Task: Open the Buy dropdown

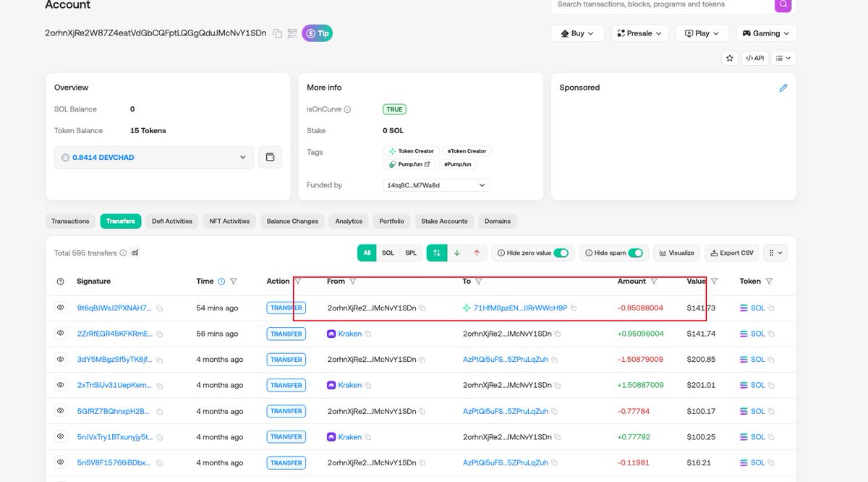Action: pyautogui.click(x=578, y=33)
